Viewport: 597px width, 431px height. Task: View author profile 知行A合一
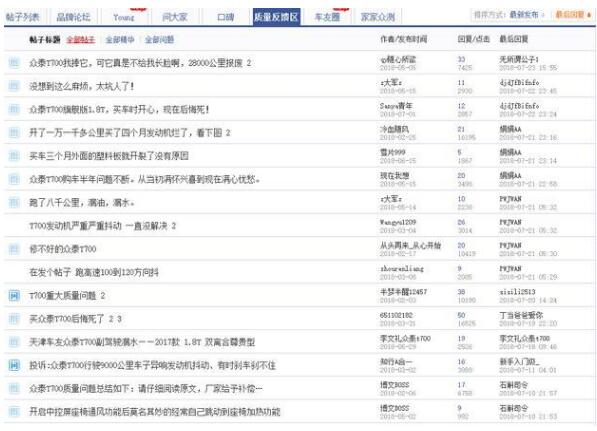[x=396, y=362]
